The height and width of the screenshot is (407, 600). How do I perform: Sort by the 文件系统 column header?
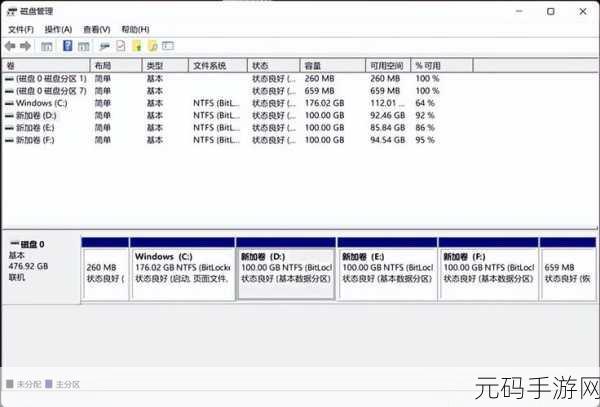[x=218, y=66]
